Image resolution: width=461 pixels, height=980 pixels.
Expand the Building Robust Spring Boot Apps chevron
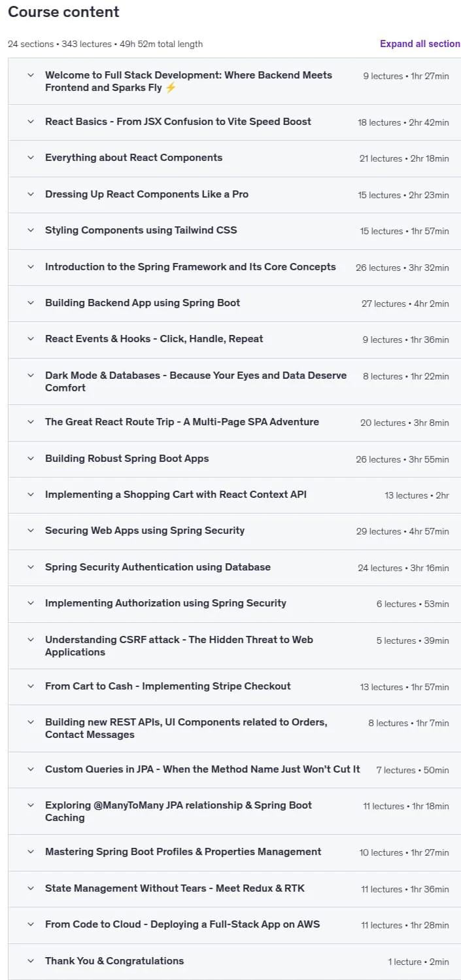click(x=30, y=459)
